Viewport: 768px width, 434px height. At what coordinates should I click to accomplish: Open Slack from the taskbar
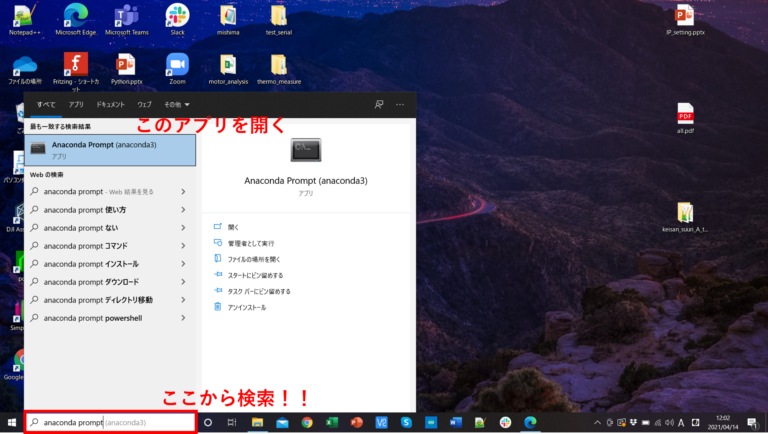tap(505, 423)
